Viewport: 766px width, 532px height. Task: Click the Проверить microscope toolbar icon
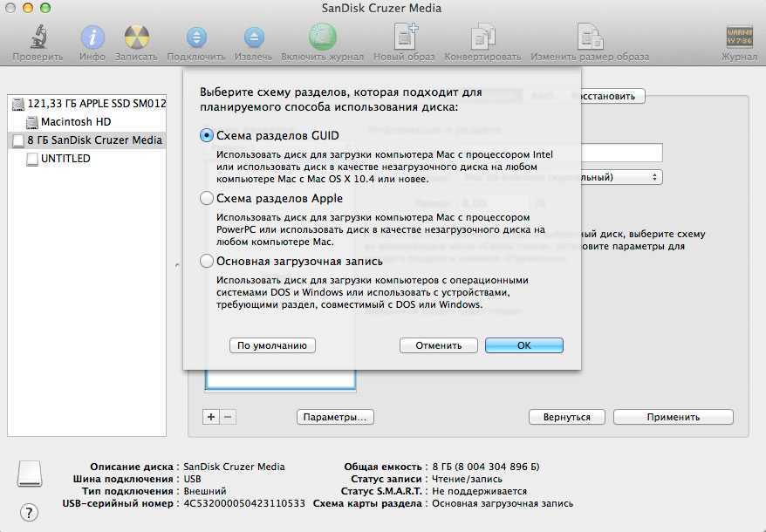(38, 37)
